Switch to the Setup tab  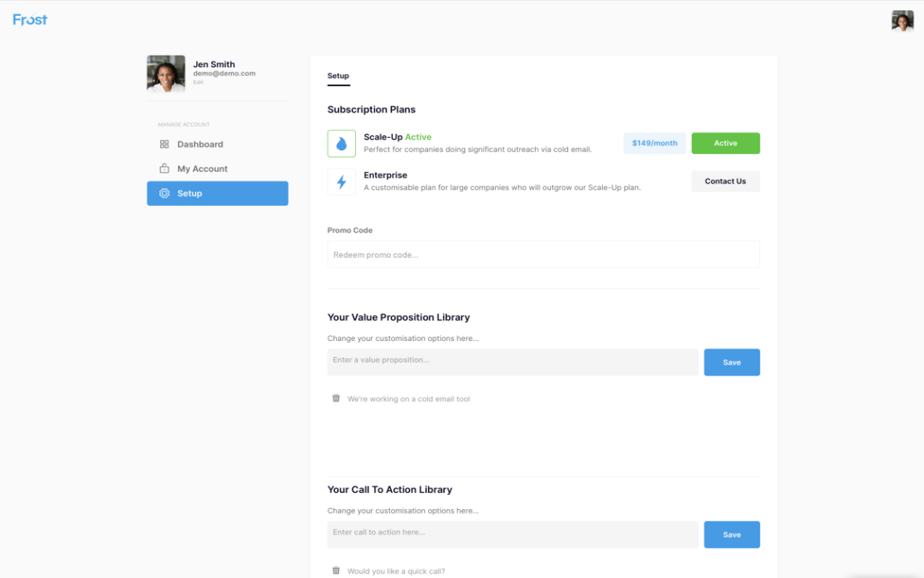339,76
